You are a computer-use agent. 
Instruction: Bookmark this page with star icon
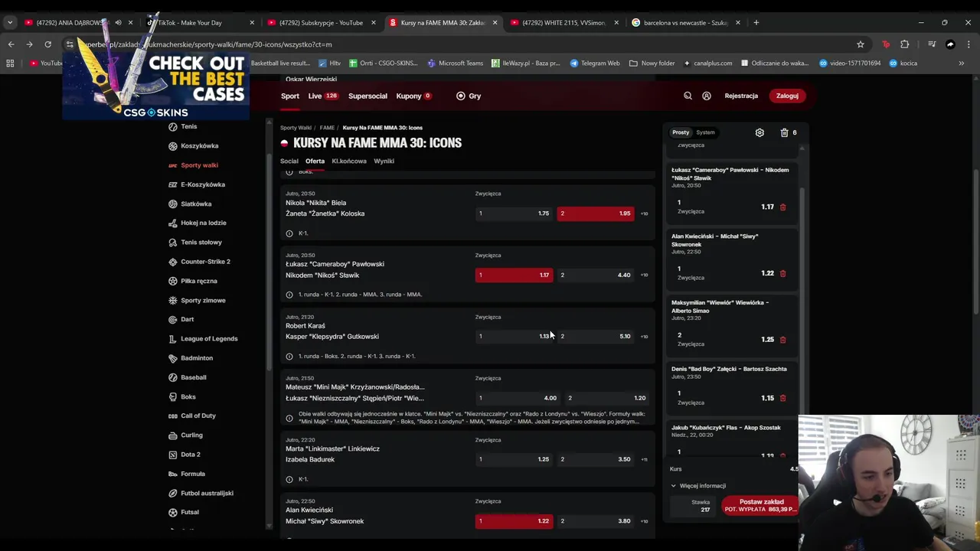tap(861, 44)
